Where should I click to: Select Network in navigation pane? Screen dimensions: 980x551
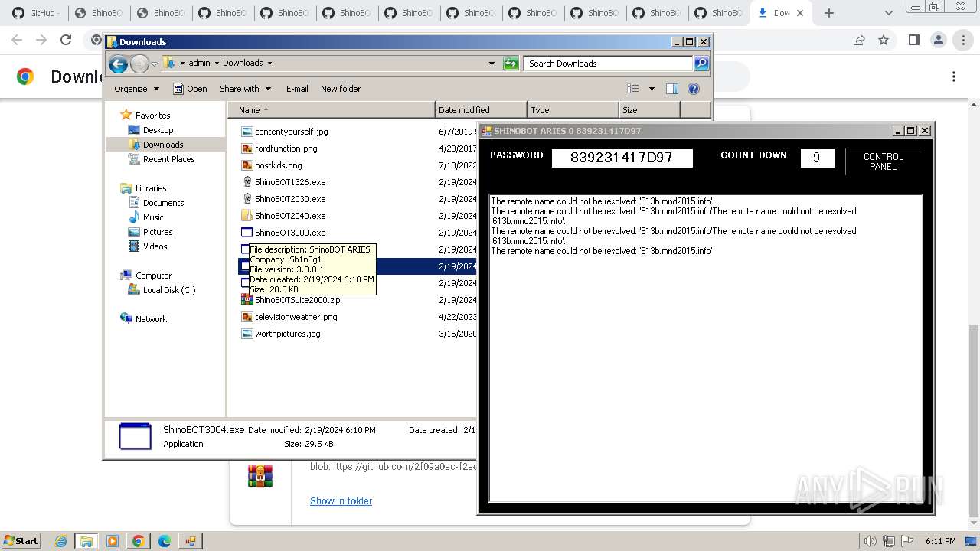pos(151,319)
